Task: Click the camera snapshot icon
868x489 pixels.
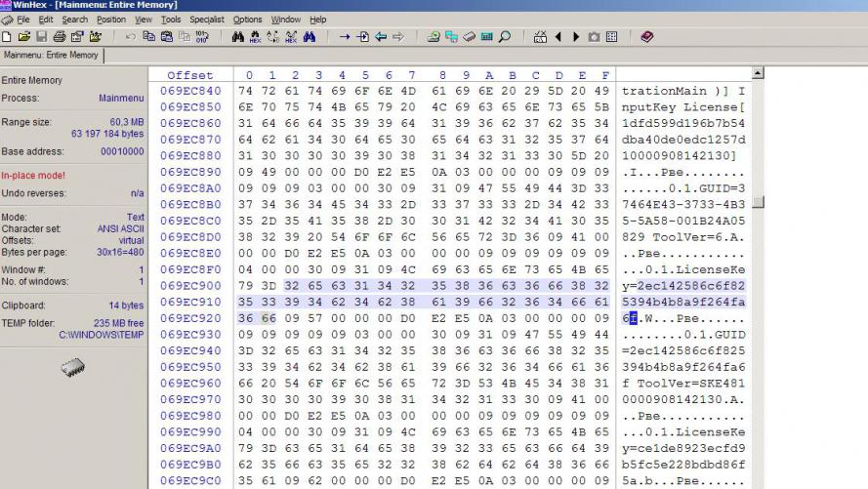Action: click(x=594, y=37)
